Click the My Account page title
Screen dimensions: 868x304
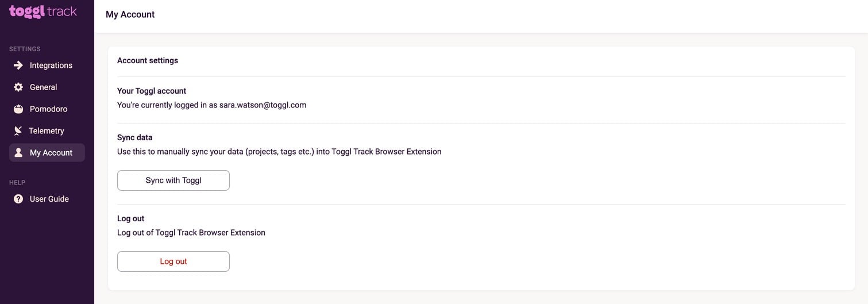click(130, 15)
